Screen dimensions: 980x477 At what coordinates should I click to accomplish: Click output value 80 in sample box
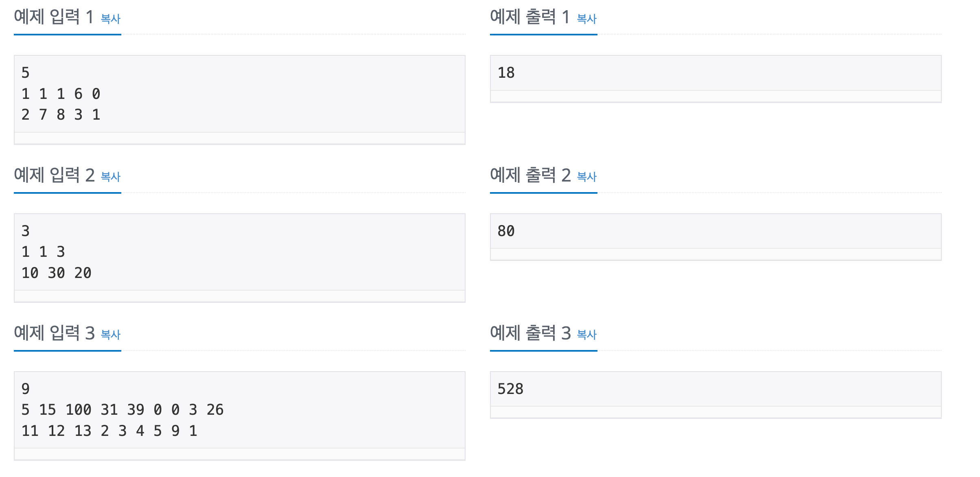pyautogui.click(x=506, y=231)
